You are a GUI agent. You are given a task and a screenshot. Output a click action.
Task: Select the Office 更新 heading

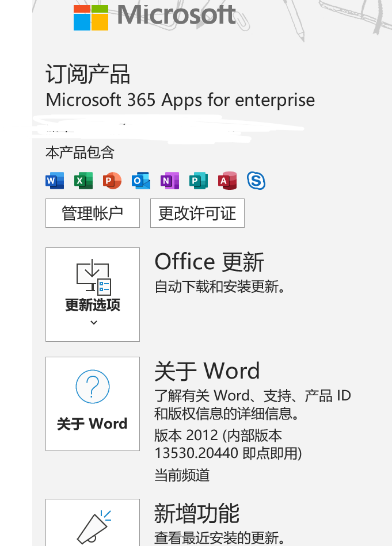(210, 262)
